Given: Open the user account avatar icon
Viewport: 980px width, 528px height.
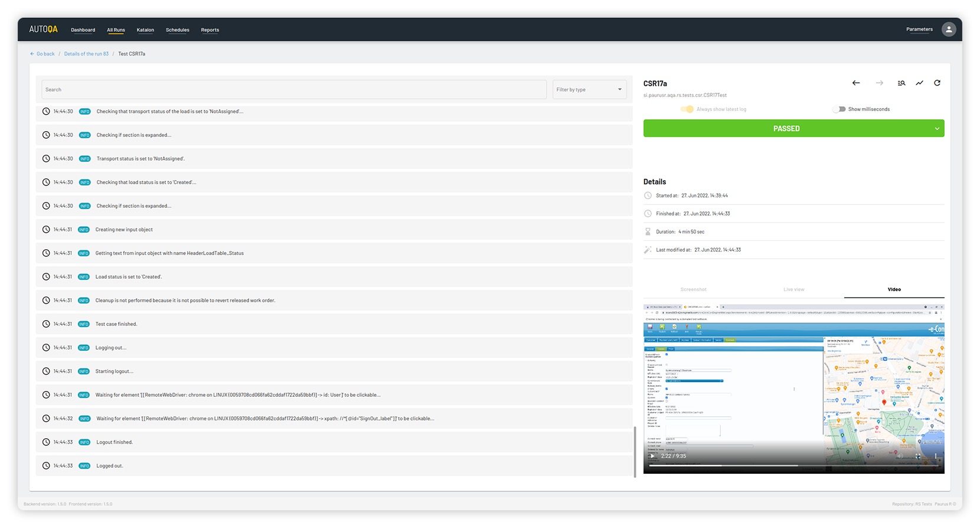Looking at the screenshot, I should pos(949,30).
